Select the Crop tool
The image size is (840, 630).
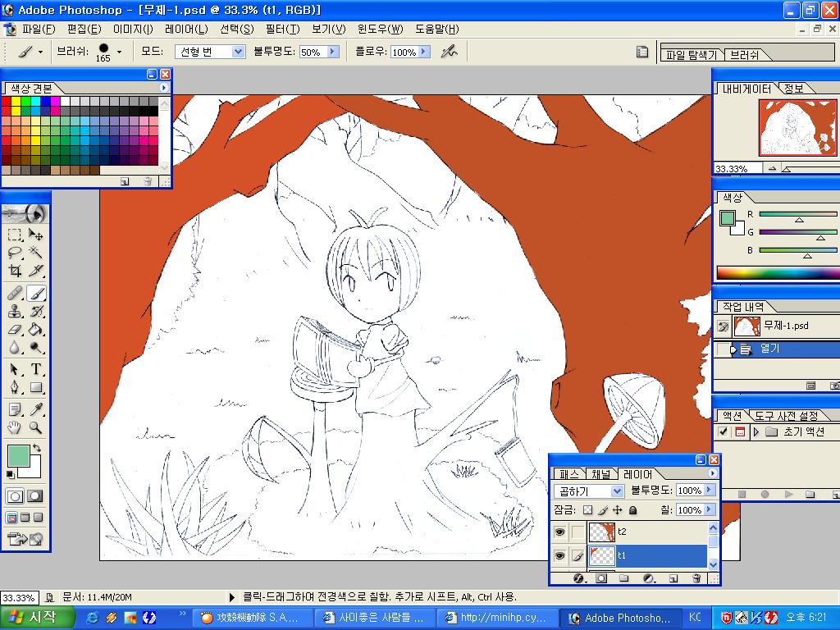click(x=15, y=270)
